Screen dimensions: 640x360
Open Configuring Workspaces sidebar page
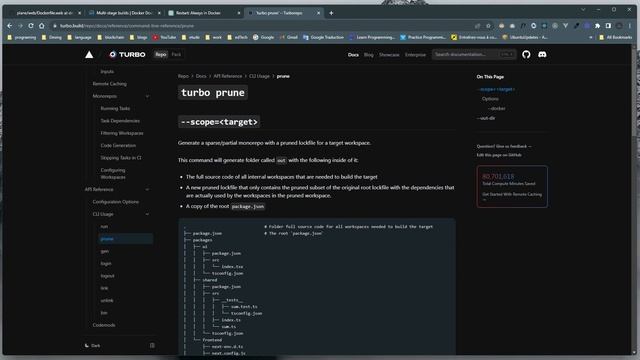click(x=113, y=173)
